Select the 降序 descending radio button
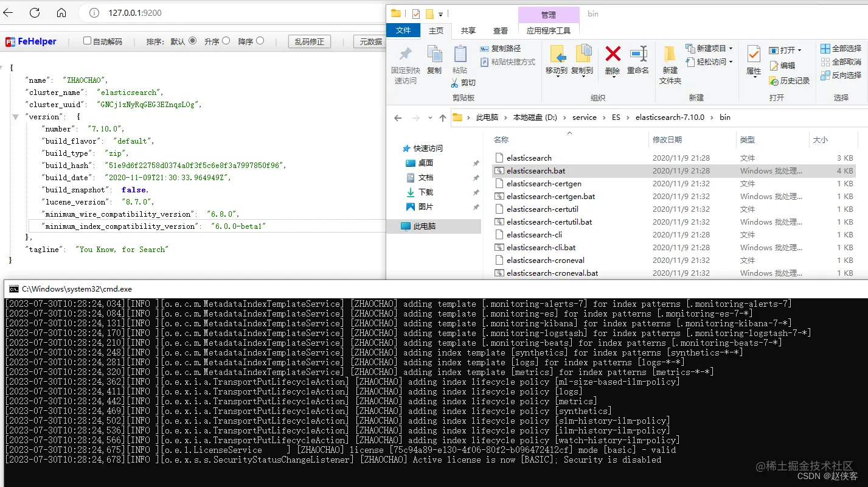This screenshot has width=868, height=487. 260,41
